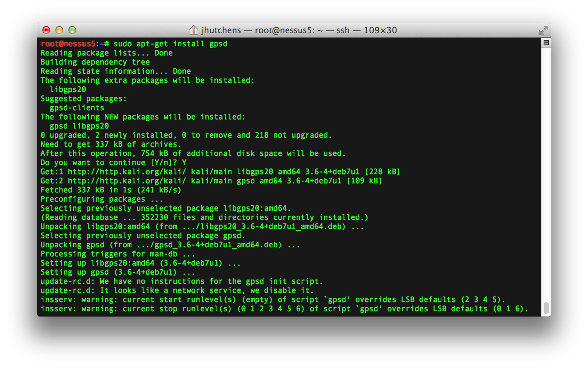Click 'update-rc.d: We have no instructions' line
Image resolution: width=588 pixels, height=368 pixels.
pyautogui.click(x=182, y=281)
